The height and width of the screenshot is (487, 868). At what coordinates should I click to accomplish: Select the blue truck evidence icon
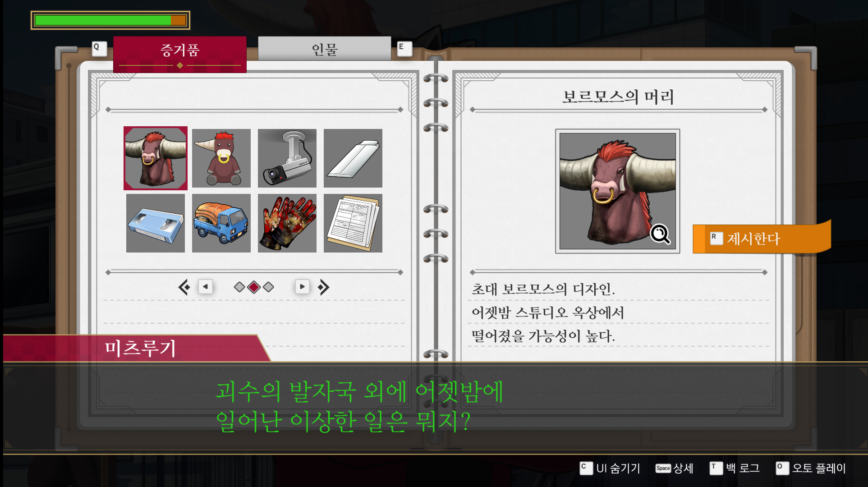pos(221,223)
